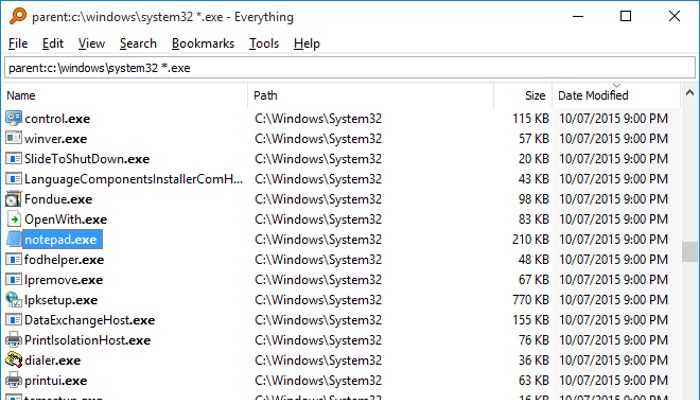Click the lpksetup.exe globe icon

13,300
